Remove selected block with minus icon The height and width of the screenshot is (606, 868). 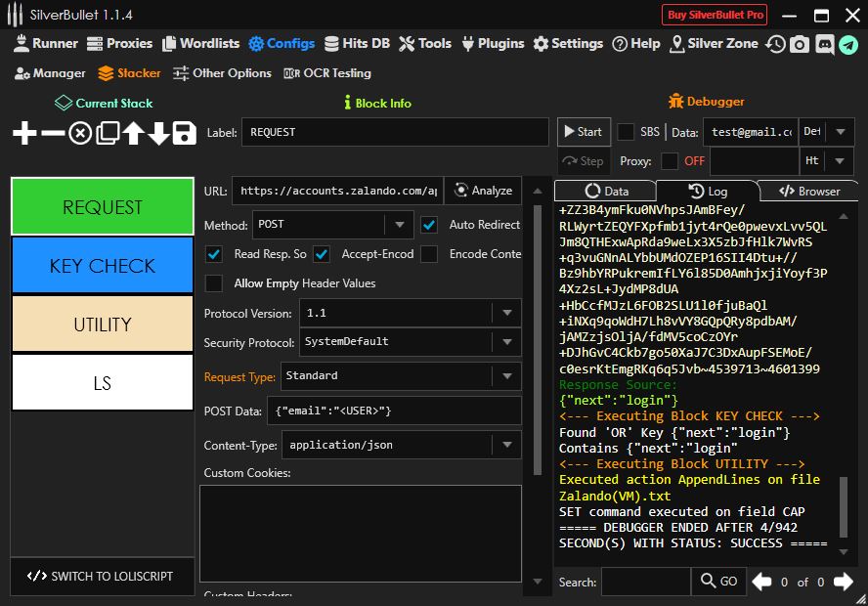point(53,133)
